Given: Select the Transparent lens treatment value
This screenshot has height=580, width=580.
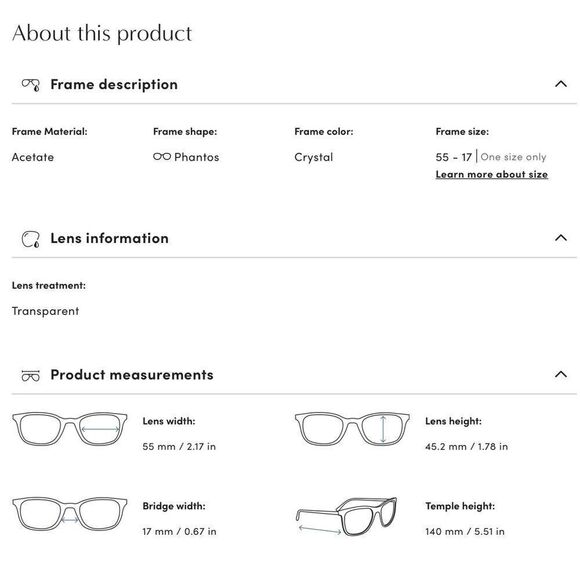Looking at the screenshot, I should (45, 311).
